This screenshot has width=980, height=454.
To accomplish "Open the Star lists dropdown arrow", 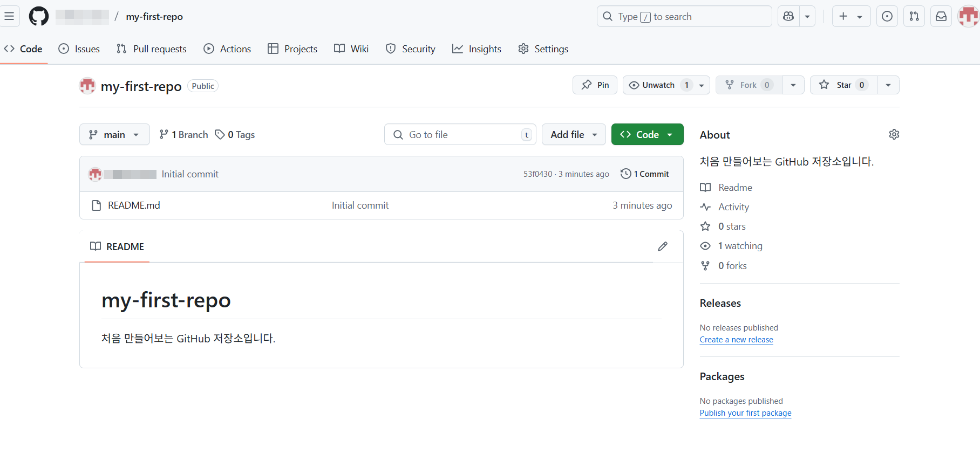I will coord(888,85).
